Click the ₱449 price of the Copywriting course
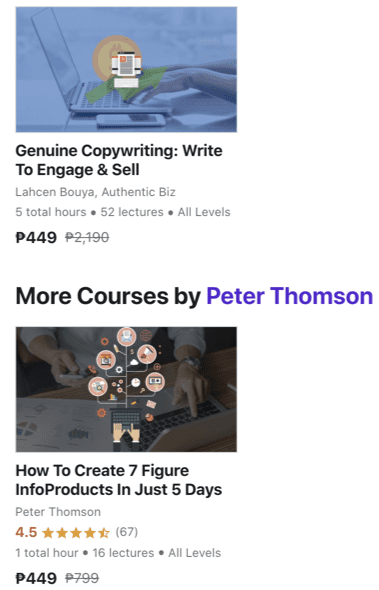379x590 pixels. (36, 237)
